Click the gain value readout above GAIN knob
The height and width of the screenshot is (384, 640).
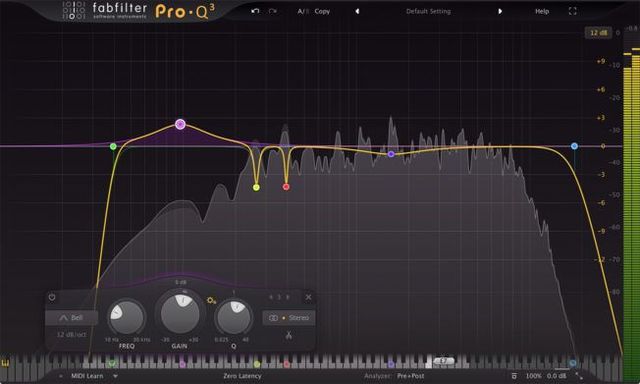pyautogui.click(x=180, y=282)
